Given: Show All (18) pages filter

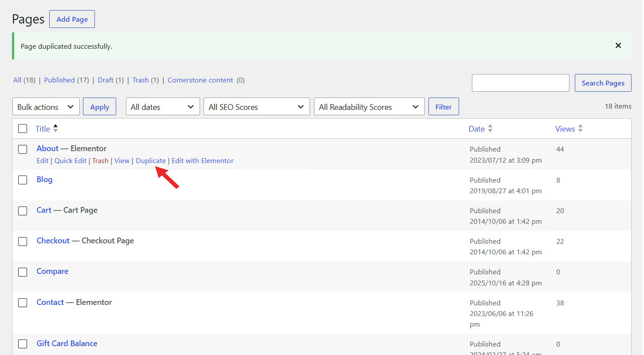Looking at the screenshot, I should pos(24,80).
